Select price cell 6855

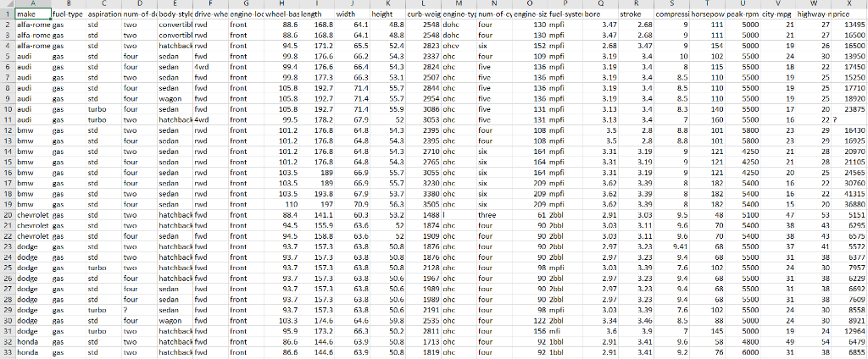point(849,353)
